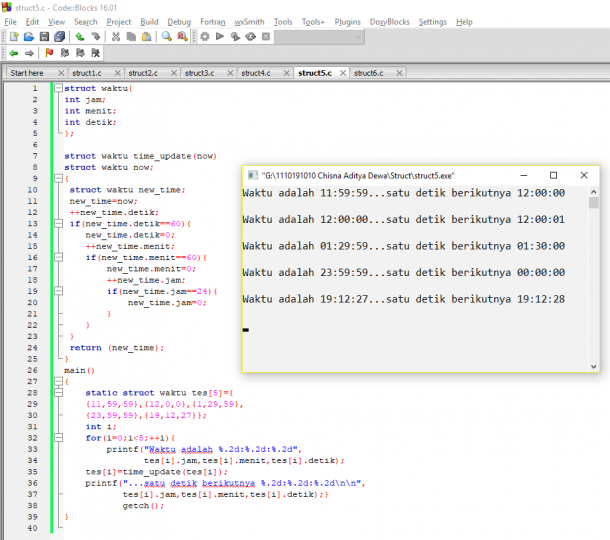This screenshot has height=540, width=610.
Task: Click the console scrollbar thumb
Action: 593,203
